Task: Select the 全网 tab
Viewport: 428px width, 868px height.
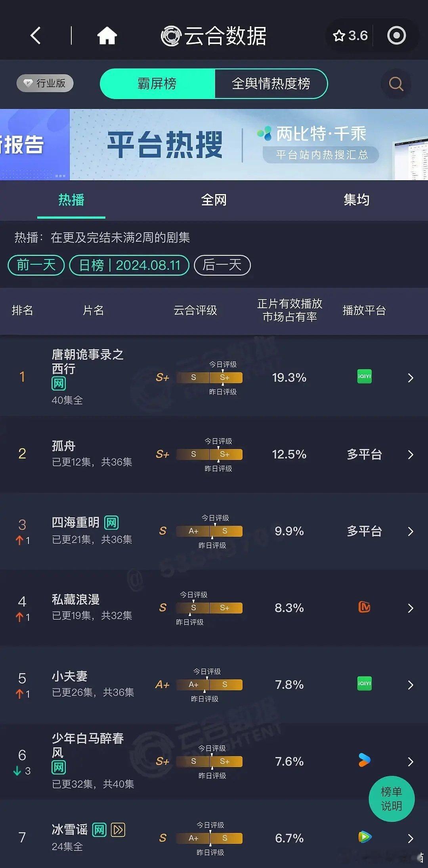Action: tap(214, 200)
